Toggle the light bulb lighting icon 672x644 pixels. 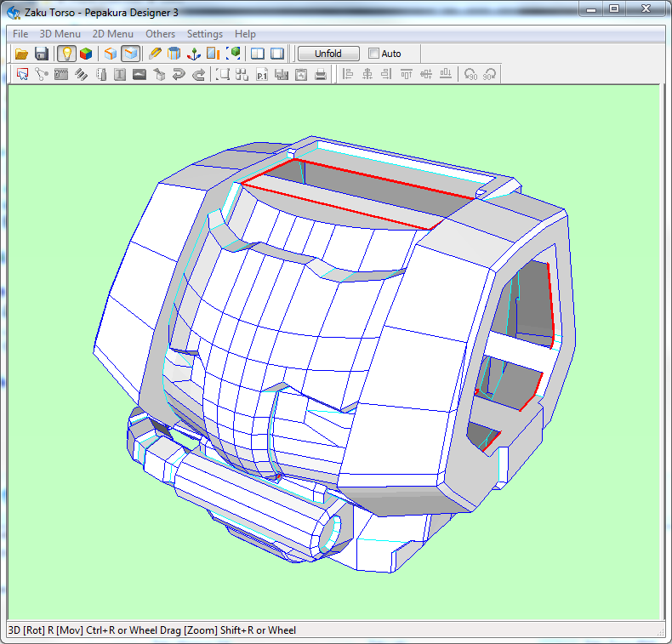tap(65, 54)
